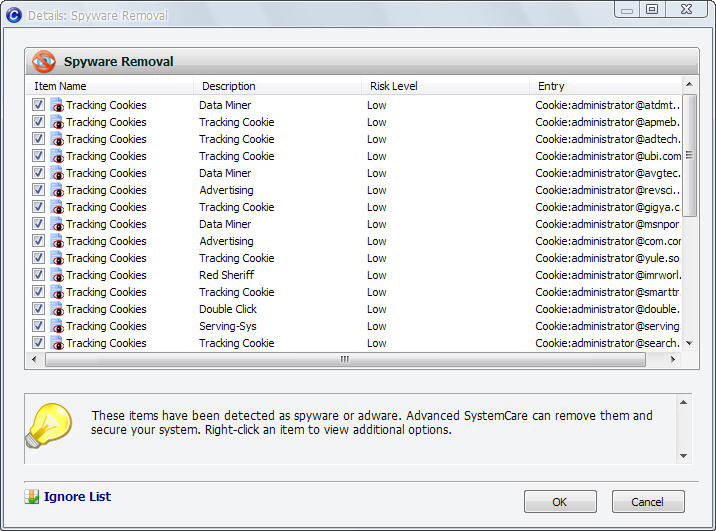Click the tracking cookie icon for Double Click row
The image size is (716, 531).
[57, 309]
